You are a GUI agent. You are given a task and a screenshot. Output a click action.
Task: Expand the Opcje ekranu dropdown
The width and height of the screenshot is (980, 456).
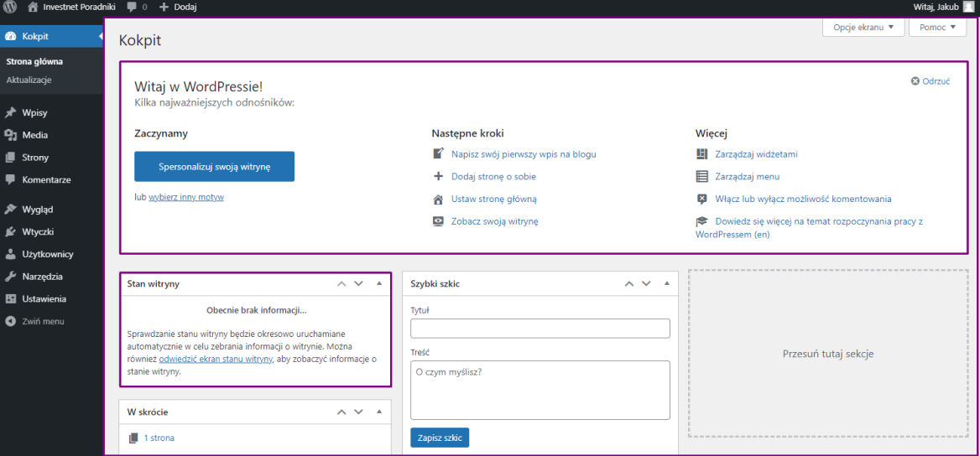tap(863, 28)
